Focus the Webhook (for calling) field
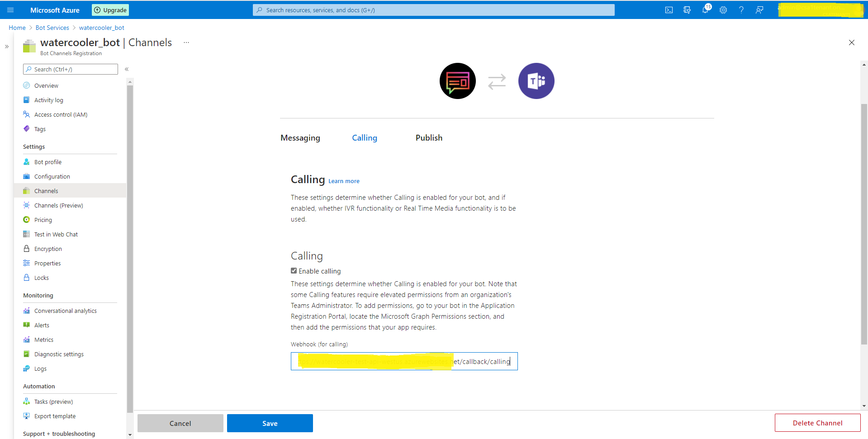This screenshot has height=439, width=868. [404, 361]
